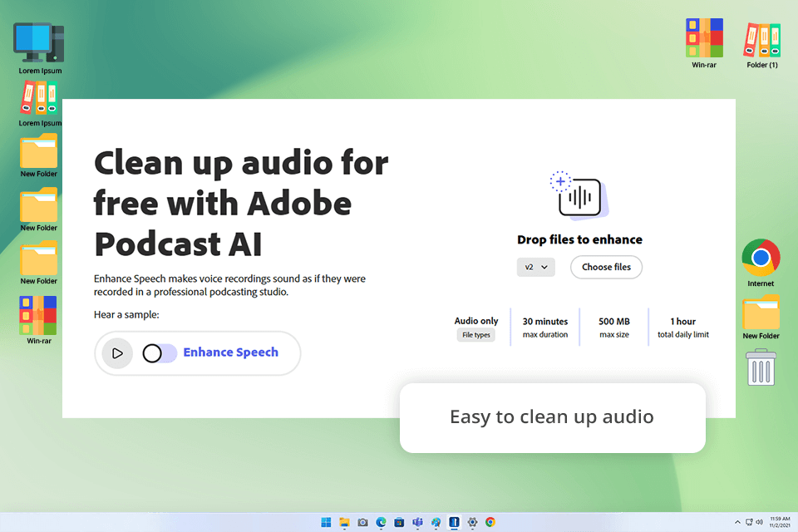Play the Enhance Speech sample audio

(x=117, y=352)
